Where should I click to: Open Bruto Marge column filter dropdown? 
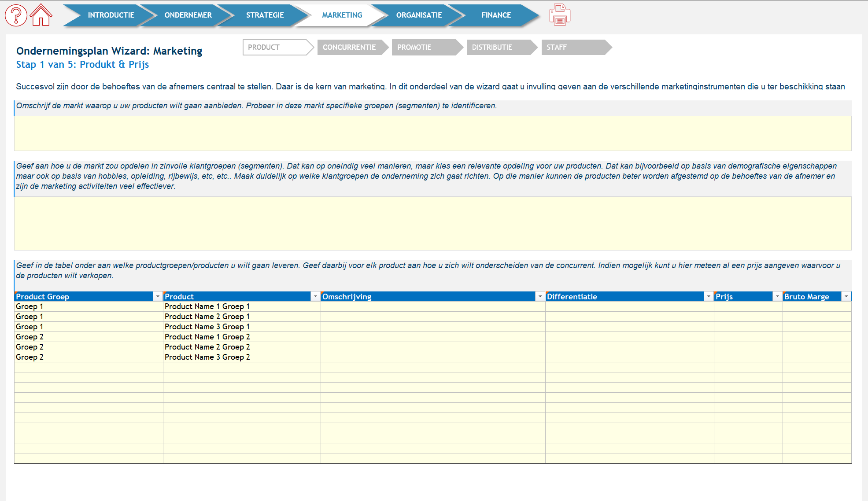coord(846,297)
